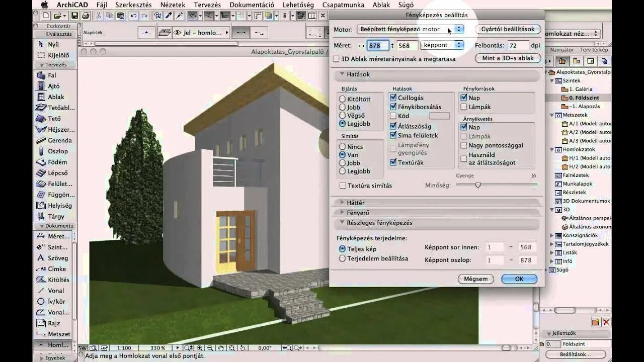Enable Nagy pontossággal checkbox
This screenshot has height=362, width=644.
click(x=464, y=145)
